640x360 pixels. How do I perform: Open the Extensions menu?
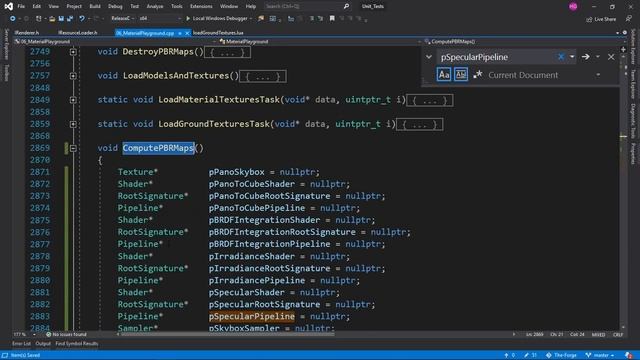click(201, 6)
